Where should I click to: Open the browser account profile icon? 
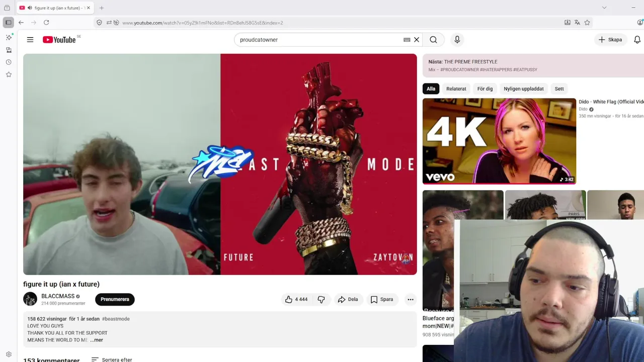[x=640, y=23]
